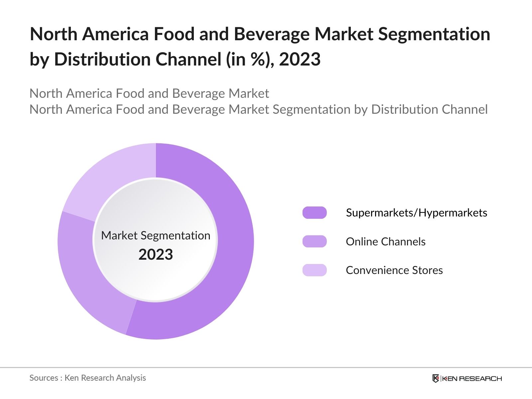
Task: Select the subtitle ending in 'Segmentation by Distribution Channel'
Action: click(x=258, y=109)
